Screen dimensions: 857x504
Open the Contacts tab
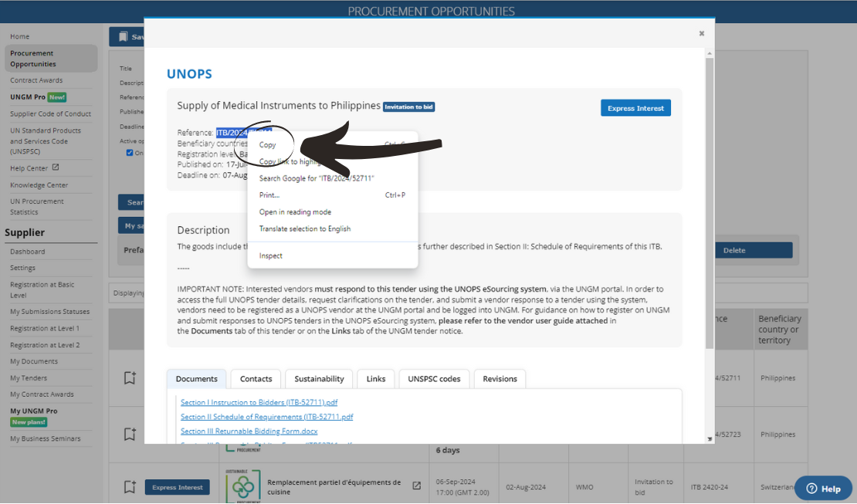point(256,379)
